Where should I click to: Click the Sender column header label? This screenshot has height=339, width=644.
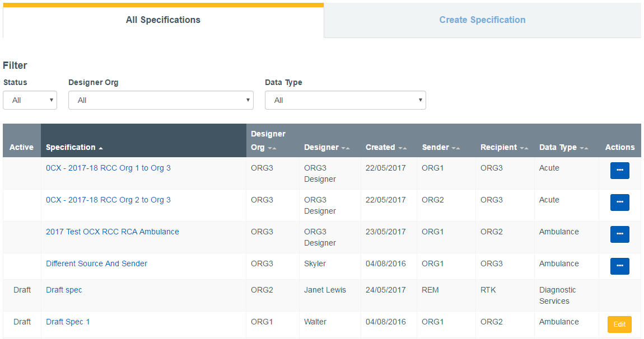pos(435,147)
